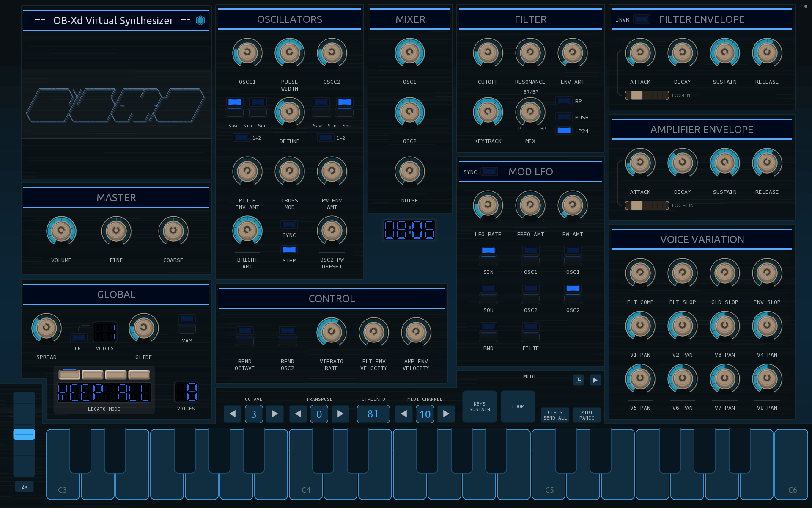Click the hexagon menu icon beside the title
Image resolution: width=812 pixels, height=508 pixels.
pyautogui.click(x=200, y=20)
